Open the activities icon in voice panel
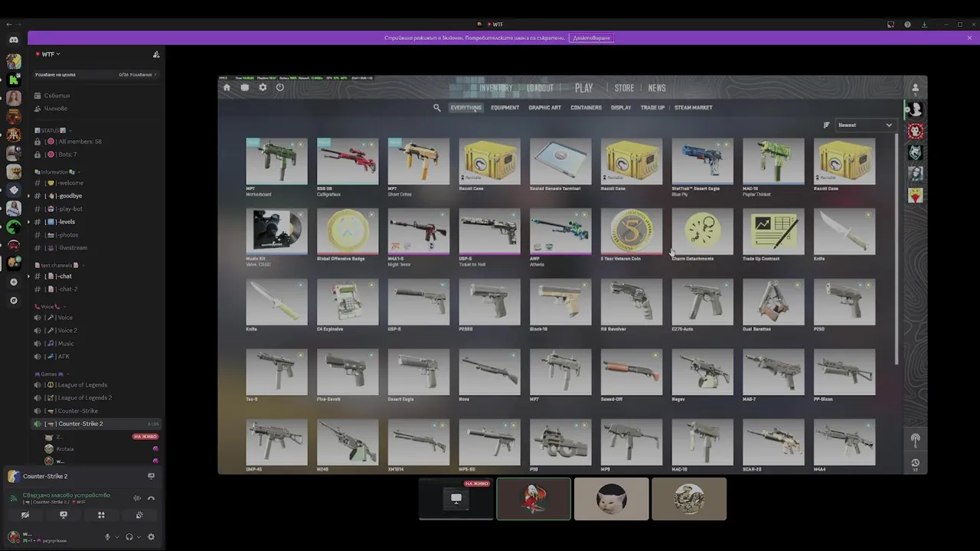The height and width of the screenshot is (551, 980). point(101,515)
